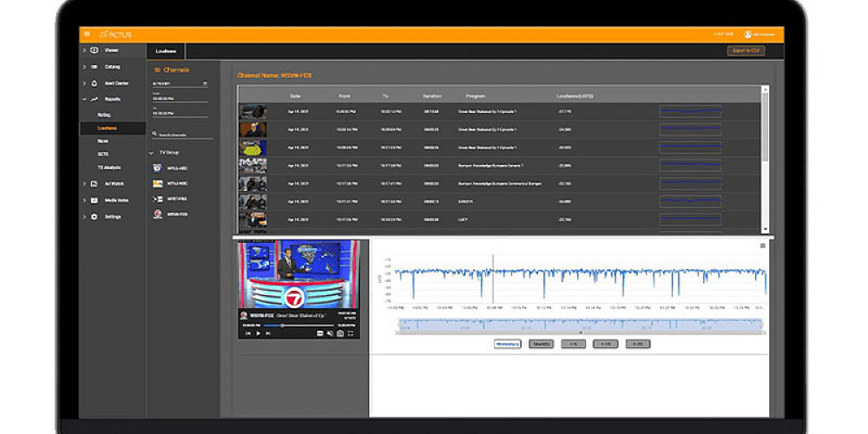Expand the Viewer menu arrow
Image resolution: width=868 pixels, height=434 pixels.
(84, 50)
